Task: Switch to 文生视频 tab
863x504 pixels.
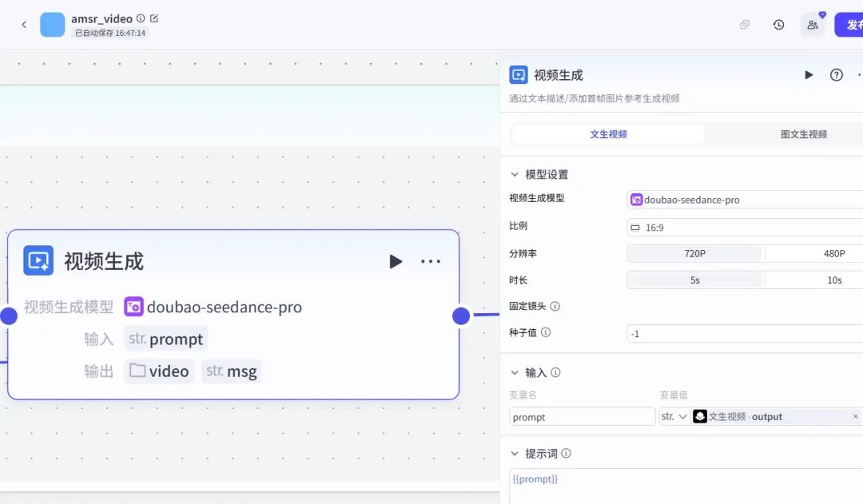Action: tap(608, 134)
